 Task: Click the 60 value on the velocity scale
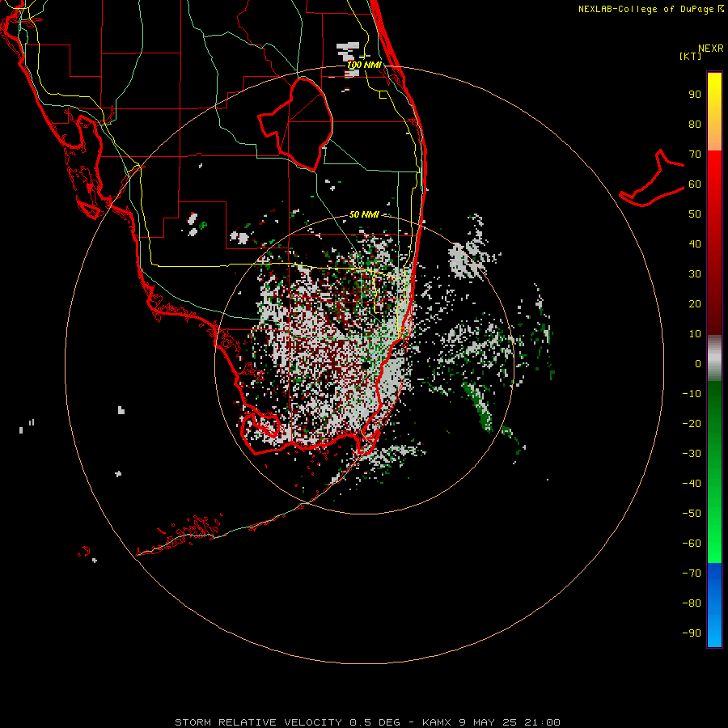pos(695,184)
